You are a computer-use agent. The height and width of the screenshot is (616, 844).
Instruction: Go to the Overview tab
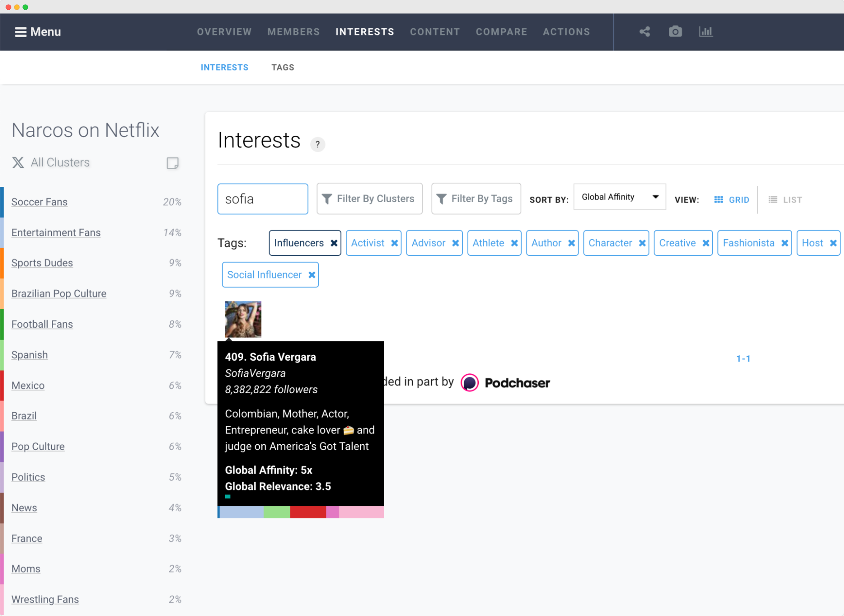[224, 32]
